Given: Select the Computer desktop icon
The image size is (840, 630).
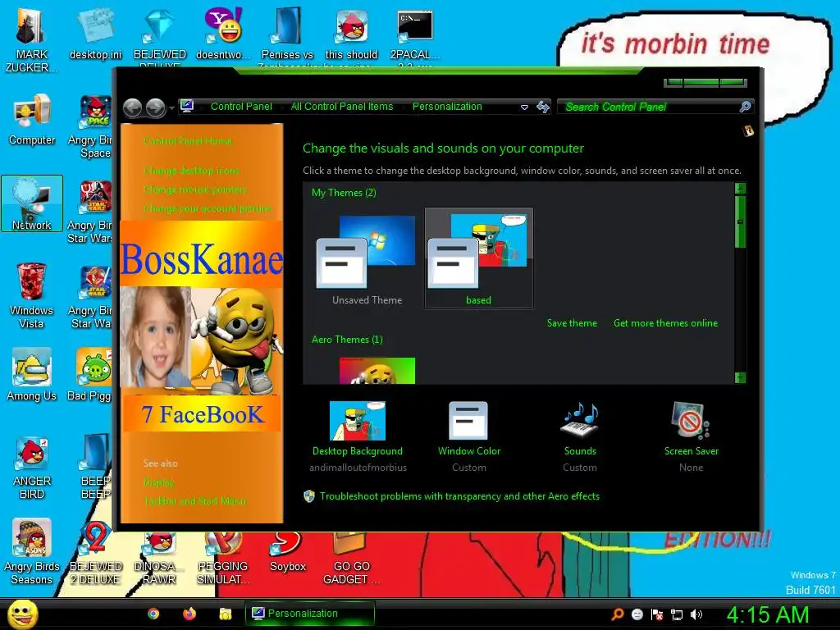Looking at the screenshot, I should click(32, 120).
